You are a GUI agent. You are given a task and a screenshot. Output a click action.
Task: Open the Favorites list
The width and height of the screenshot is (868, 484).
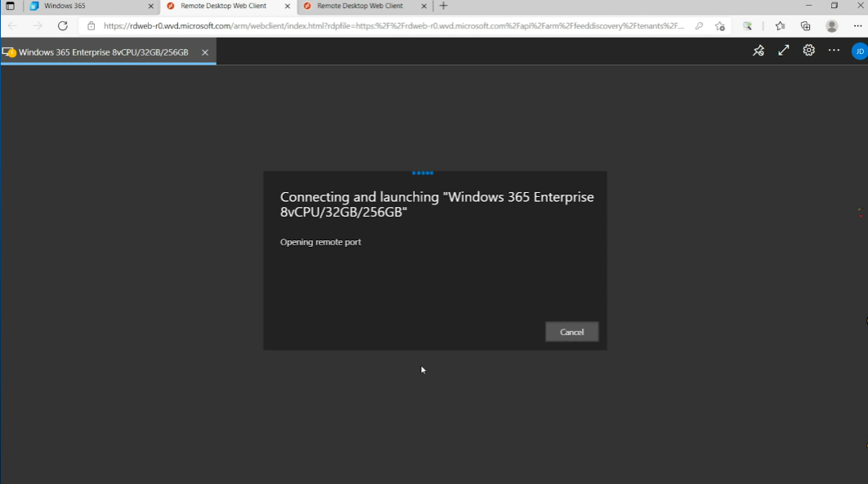pos(780,26)
